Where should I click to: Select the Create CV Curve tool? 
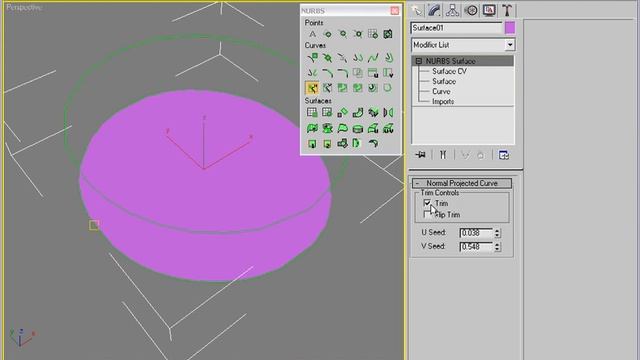pos(312,58)
